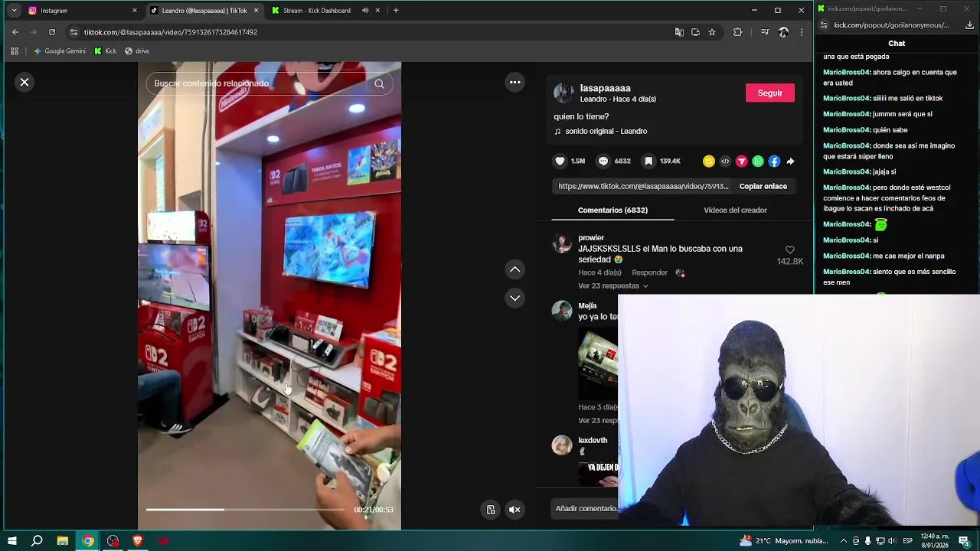This screenshot has height=551, width=980.
Task: Save the video with the bookmark icon
Action: (x=648, y=161)
